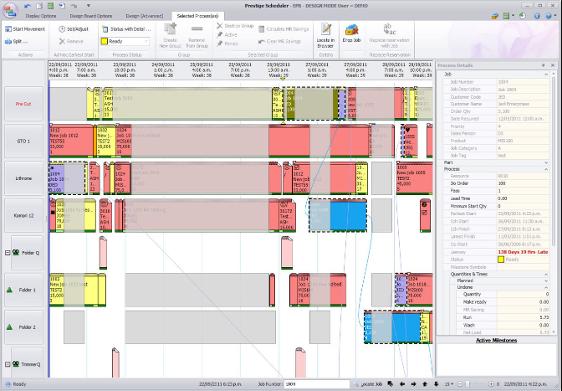Pin the Process Details panel
The width and height of the screenshot is (562, 391).
(544, 66)
